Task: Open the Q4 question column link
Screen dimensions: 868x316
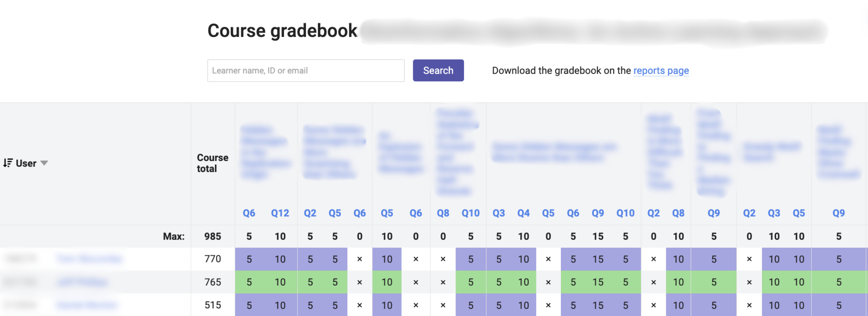Action: click(x=523, y=213)
